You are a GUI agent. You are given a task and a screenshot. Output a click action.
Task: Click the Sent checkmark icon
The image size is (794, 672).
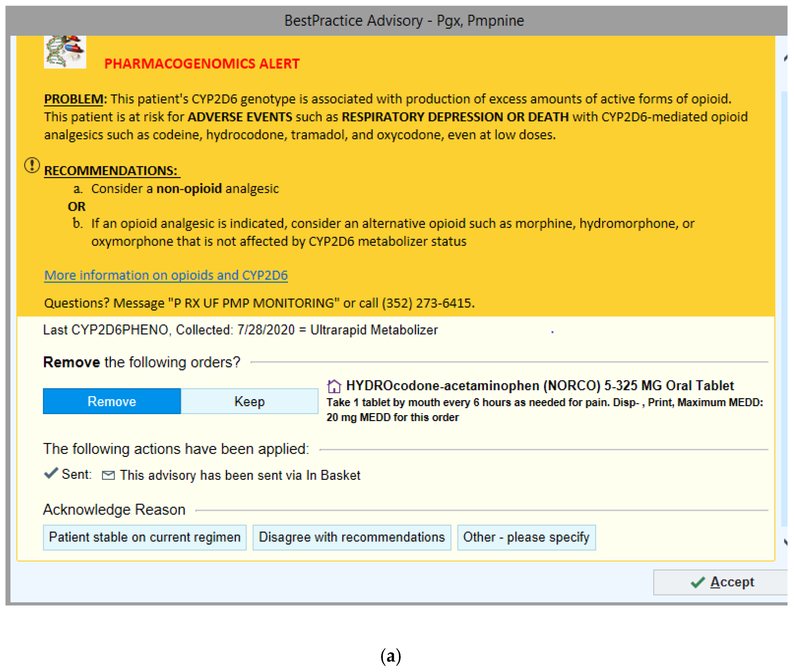coord(51,473)
